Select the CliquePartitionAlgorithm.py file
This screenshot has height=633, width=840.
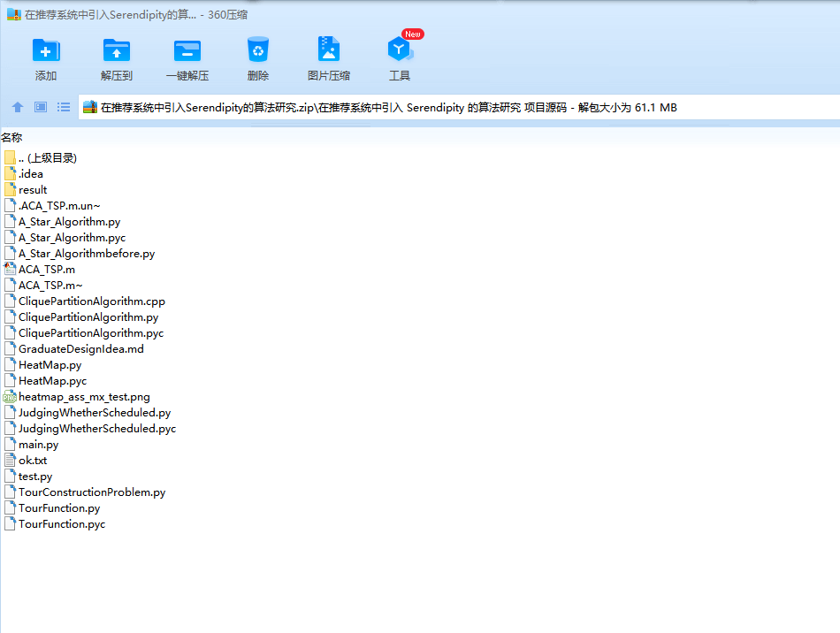tap(88, 317)
